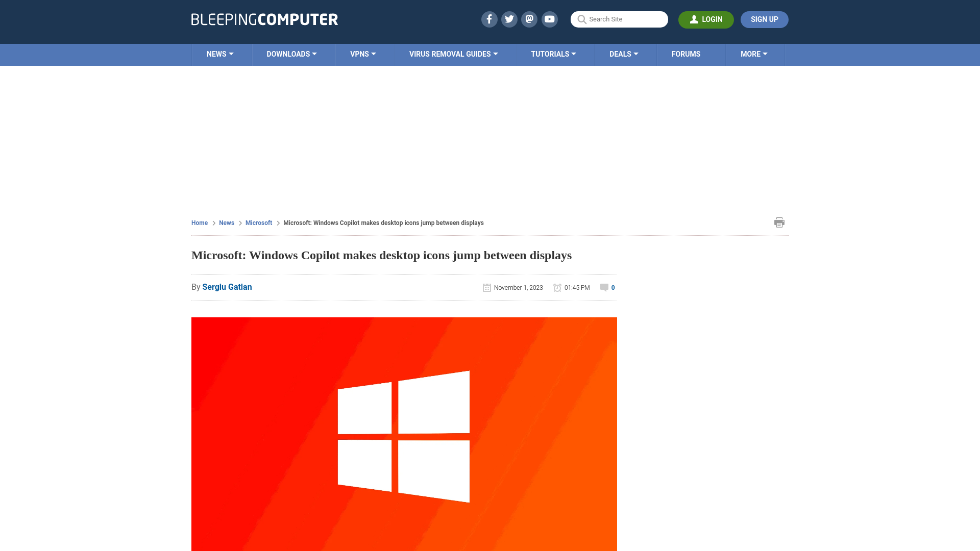Click the print article icon
This screenshot has height=551, width=980.
tap(779, 222)
